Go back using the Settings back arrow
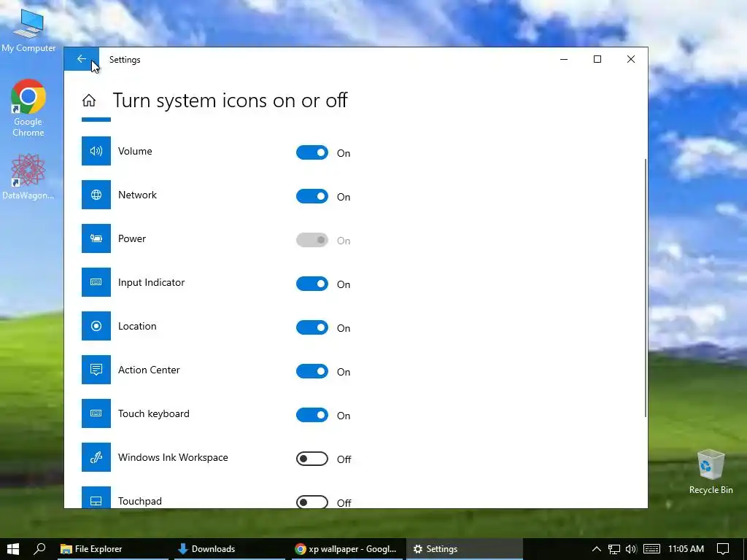Viewport: 747px width, 560px height. click(x=82, y=59)
